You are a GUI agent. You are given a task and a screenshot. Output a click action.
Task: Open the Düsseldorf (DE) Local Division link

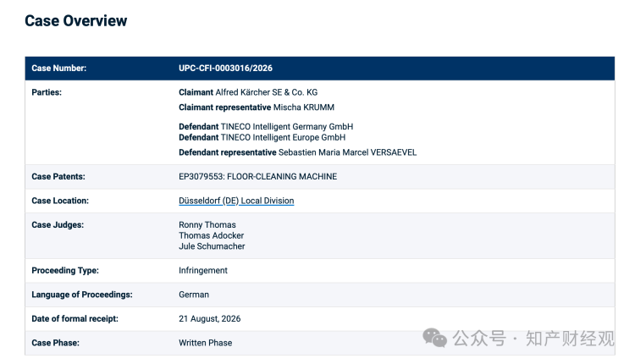[236, 201]
